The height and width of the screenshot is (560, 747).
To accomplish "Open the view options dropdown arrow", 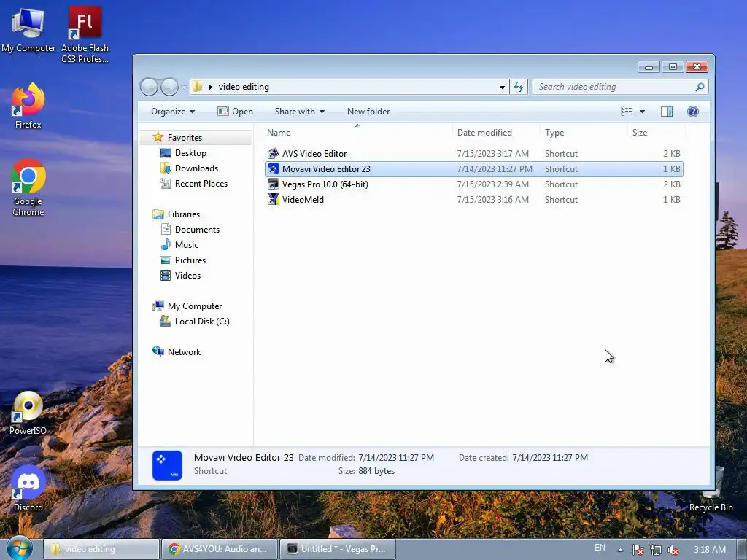I will coord(642,112).
